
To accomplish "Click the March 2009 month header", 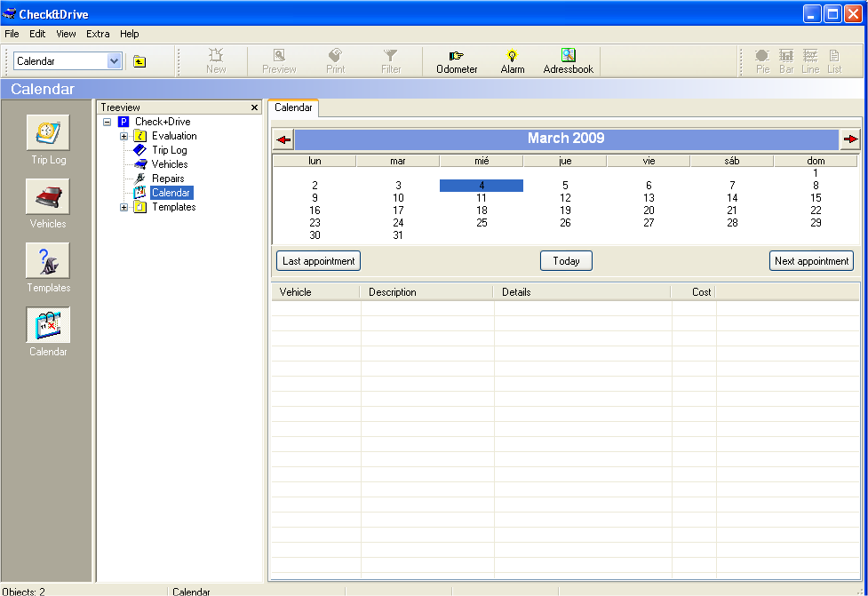I will coord(566,139).
